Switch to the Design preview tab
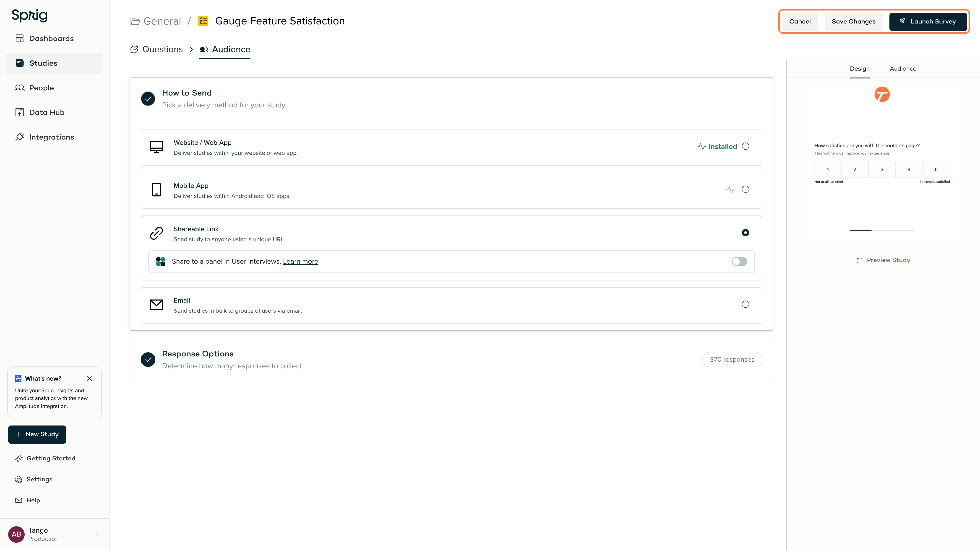The height and width of the screenshot is (550, 980). pos(859,69)
